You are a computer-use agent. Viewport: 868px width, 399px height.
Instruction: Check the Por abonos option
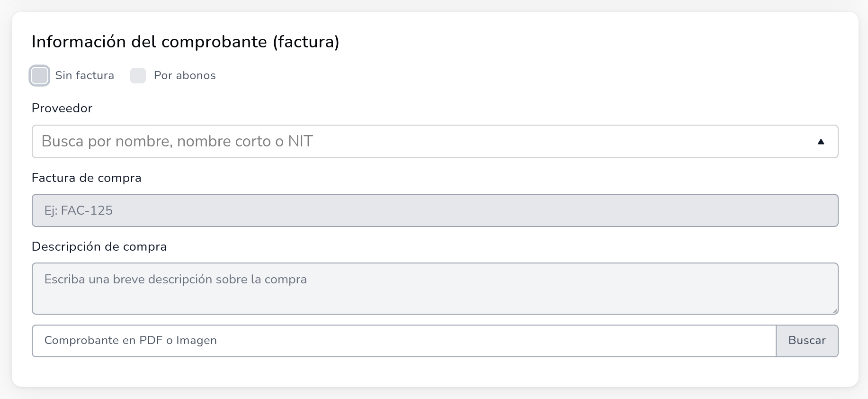[x=138, y=75]
